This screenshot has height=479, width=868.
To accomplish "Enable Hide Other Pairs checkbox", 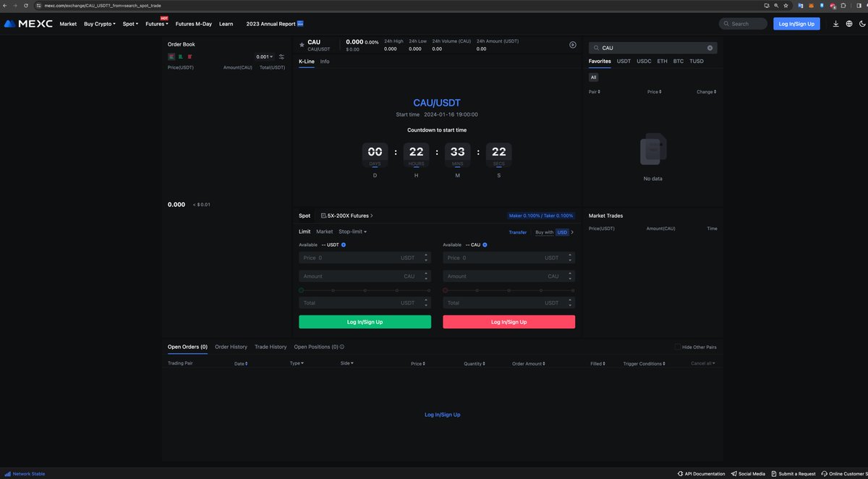I will pos(678,347).
